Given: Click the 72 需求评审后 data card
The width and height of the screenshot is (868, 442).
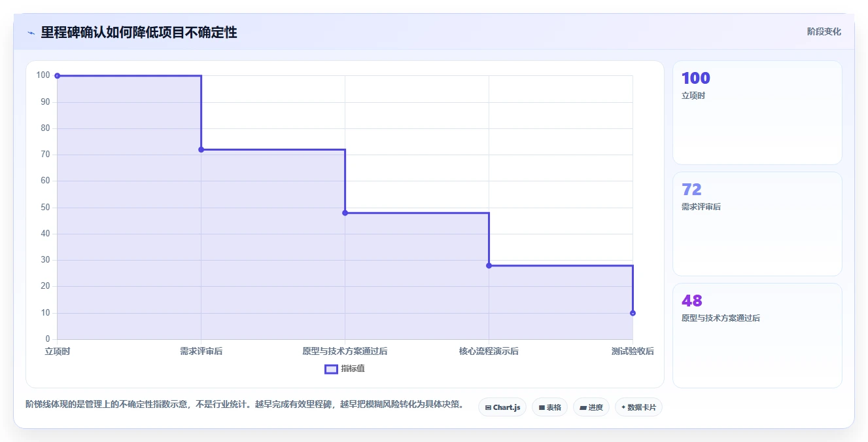Looking at the screenshot, I should pos(757,224).
